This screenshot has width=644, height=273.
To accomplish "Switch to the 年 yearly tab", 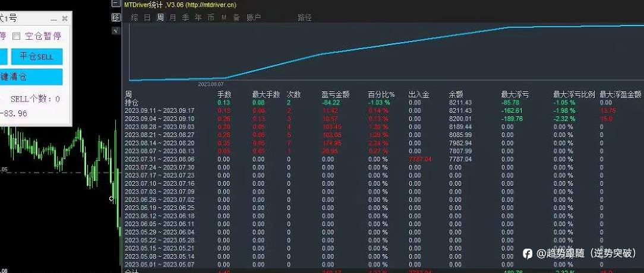I will coord(198,17).
